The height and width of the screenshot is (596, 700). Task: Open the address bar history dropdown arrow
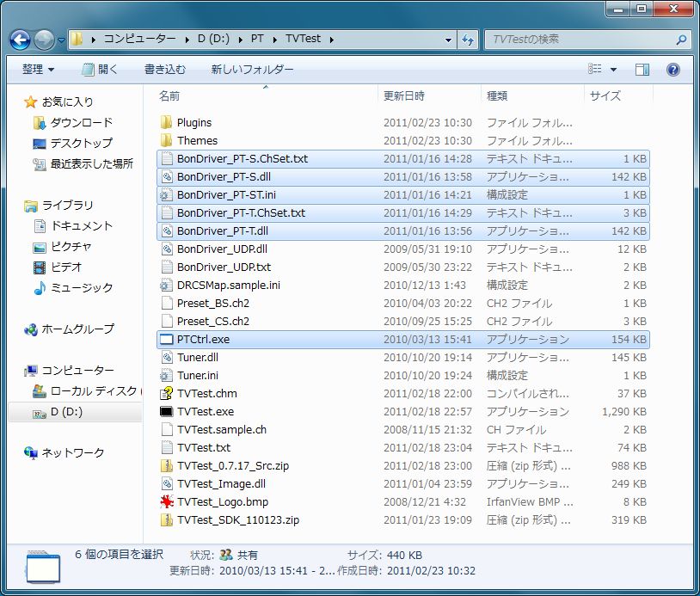[448, 40]
